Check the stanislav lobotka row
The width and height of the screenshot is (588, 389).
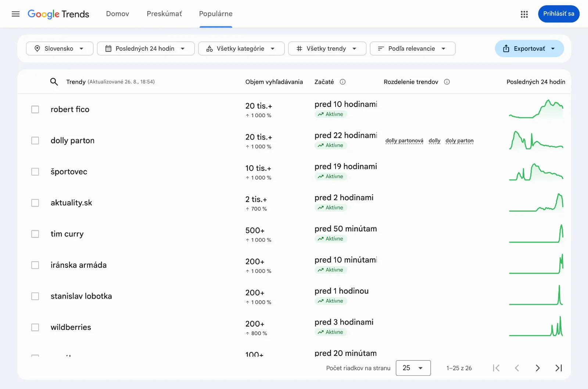click(x=35, y=296)
